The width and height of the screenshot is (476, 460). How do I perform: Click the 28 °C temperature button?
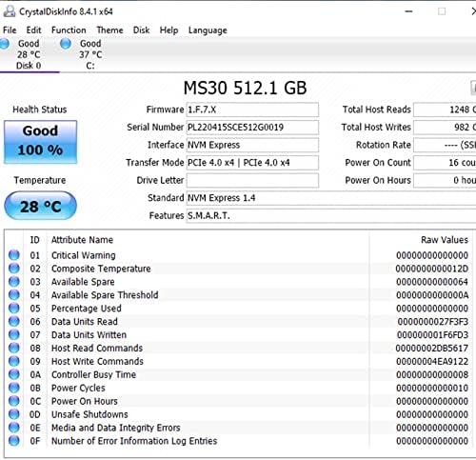(x=40, y=206)
